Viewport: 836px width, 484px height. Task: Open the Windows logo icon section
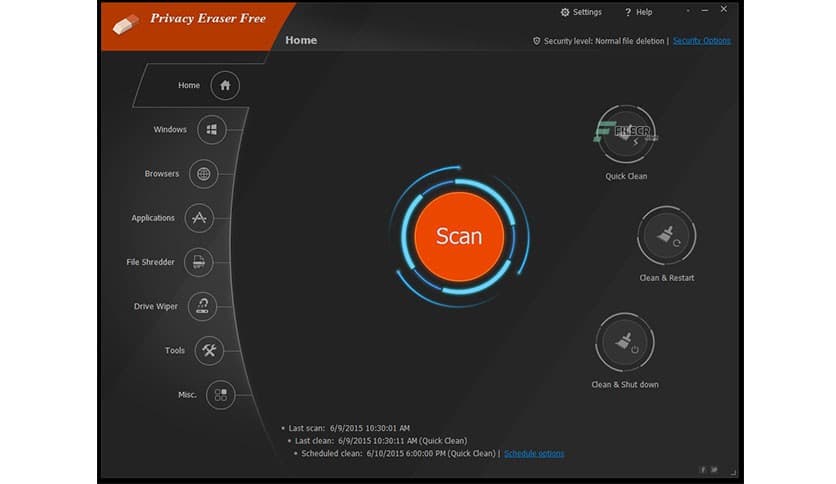(212, 130)
